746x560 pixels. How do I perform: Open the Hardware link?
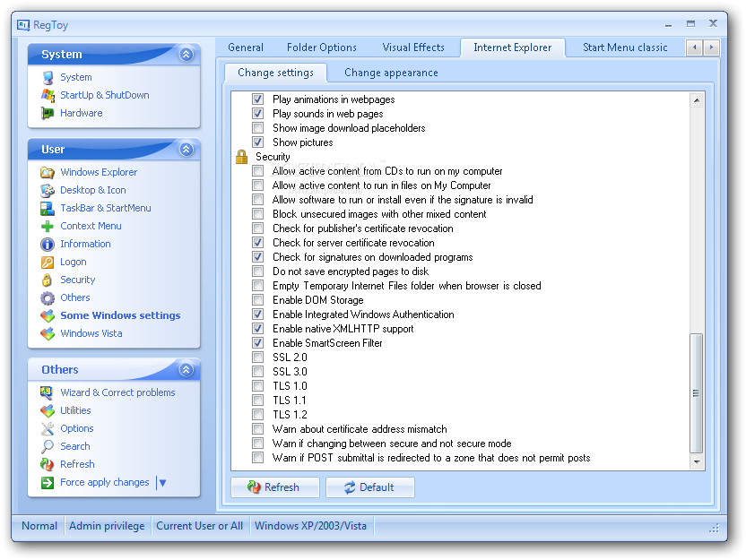click(82, 113)
